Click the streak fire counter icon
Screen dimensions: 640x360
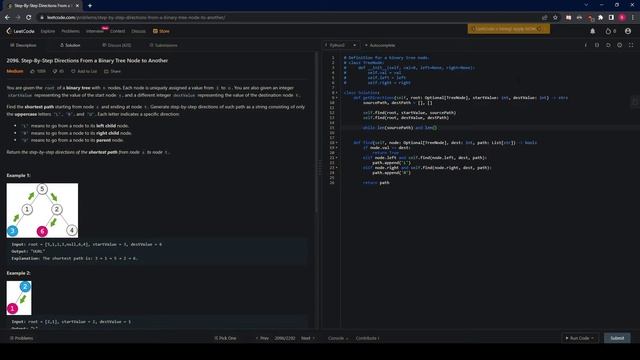click(611, 31)
